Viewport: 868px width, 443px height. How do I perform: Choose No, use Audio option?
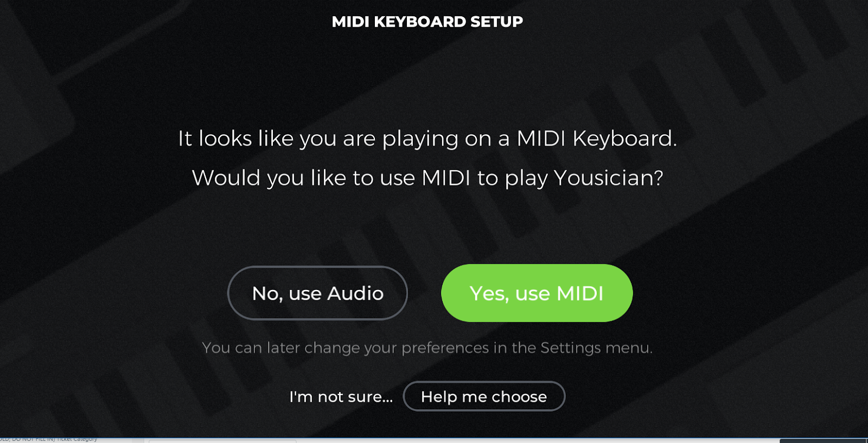click(317, 293)
